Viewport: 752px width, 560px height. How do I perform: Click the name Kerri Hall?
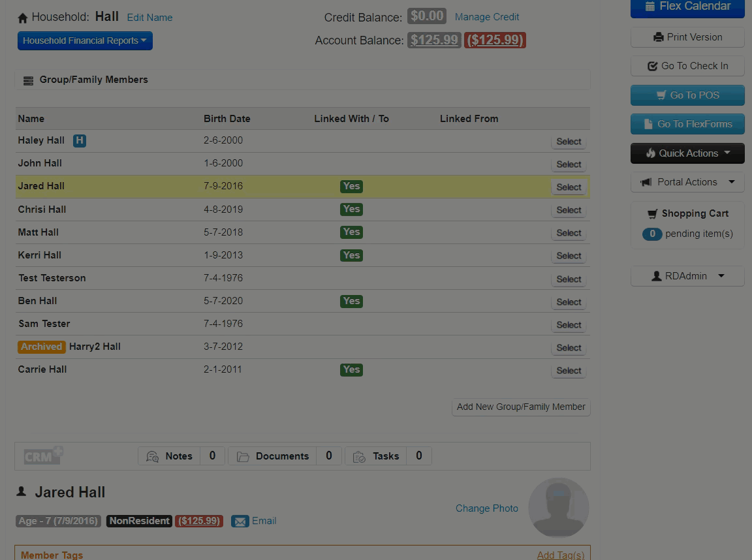pyautogui.click(x=40, y=256)
